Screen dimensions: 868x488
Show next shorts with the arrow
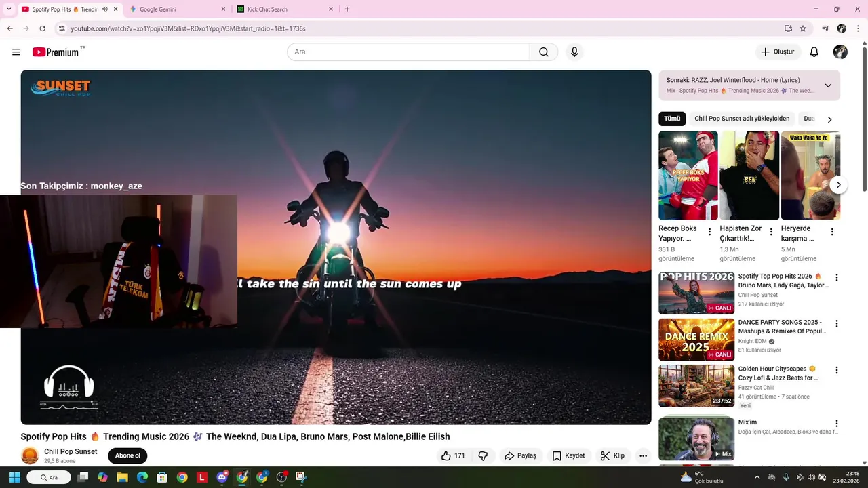point(838,185)
